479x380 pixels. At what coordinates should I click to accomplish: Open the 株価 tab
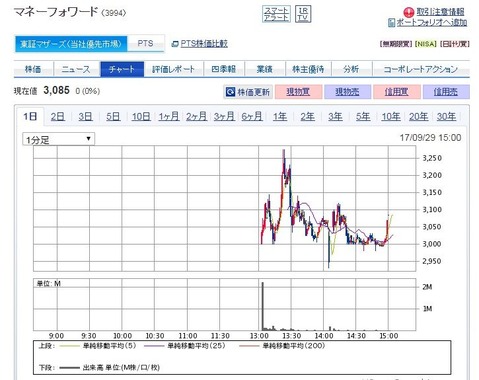[33, 69]
